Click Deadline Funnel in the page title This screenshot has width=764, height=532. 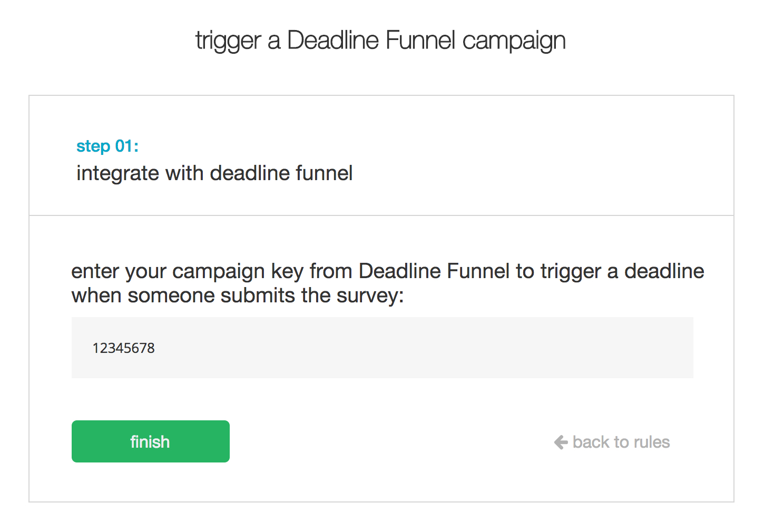pyautogui.click(x=371, y=41)
